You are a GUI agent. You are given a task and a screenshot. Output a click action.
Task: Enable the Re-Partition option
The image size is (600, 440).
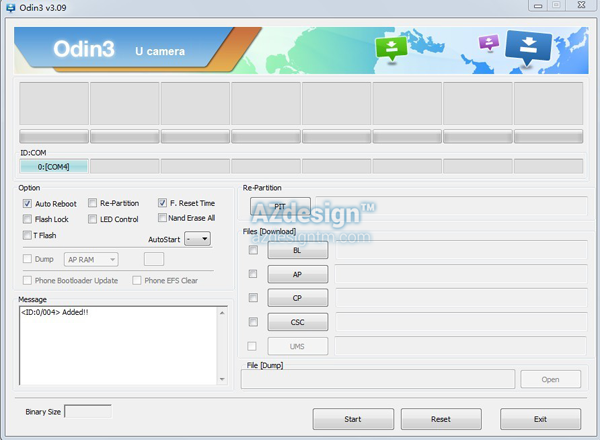92,203
